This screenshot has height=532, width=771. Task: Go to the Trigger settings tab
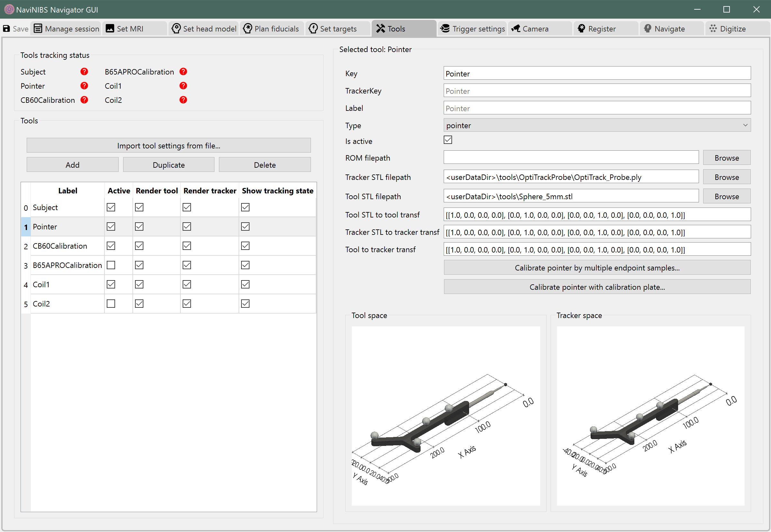(472, 29)
